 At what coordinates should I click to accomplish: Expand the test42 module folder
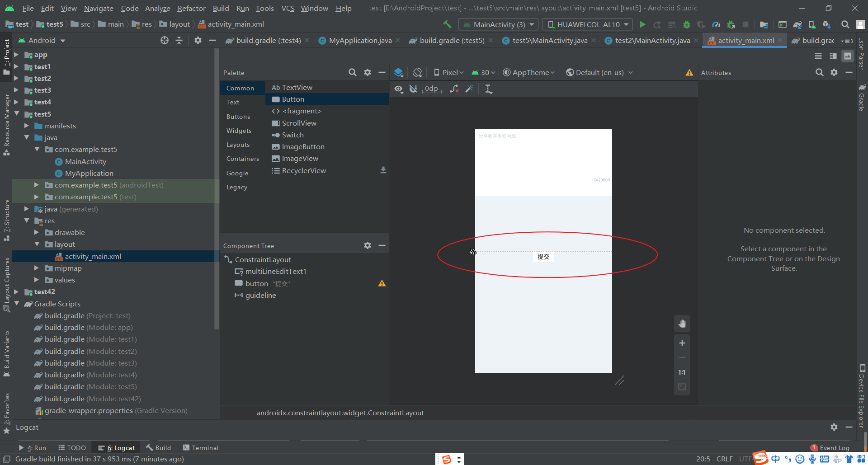click(x=16, y=292)
